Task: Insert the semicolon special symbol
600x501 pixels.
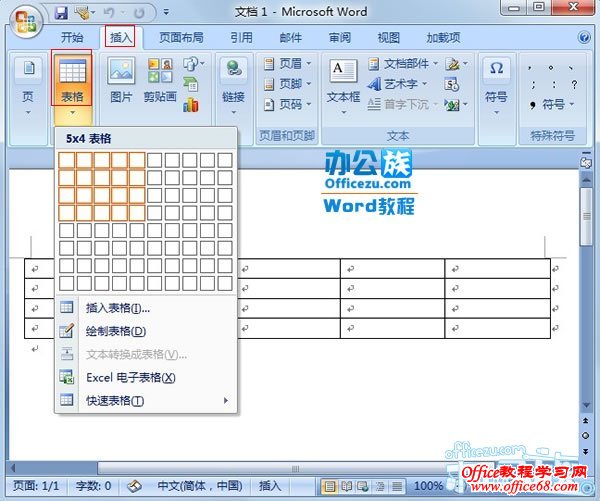Action: (x=533, y=85)
